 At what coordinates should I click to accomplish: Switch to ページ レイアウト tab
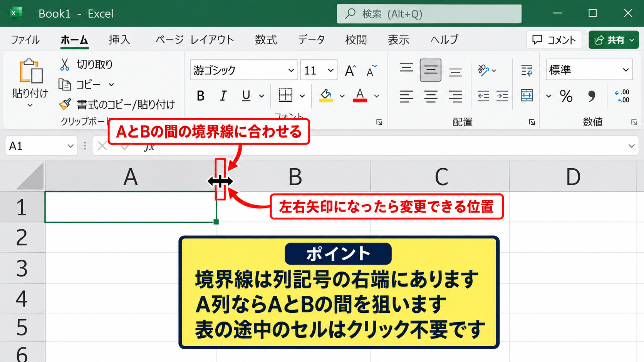coord(195,40)
